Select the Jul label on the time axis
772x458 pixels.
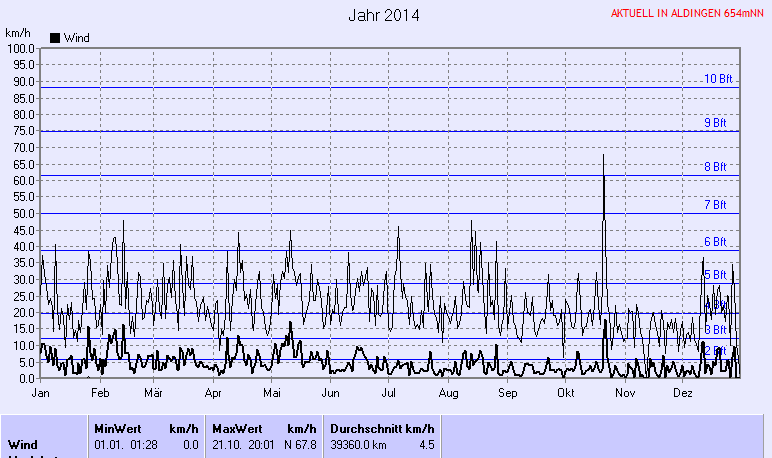coord(390,393)
